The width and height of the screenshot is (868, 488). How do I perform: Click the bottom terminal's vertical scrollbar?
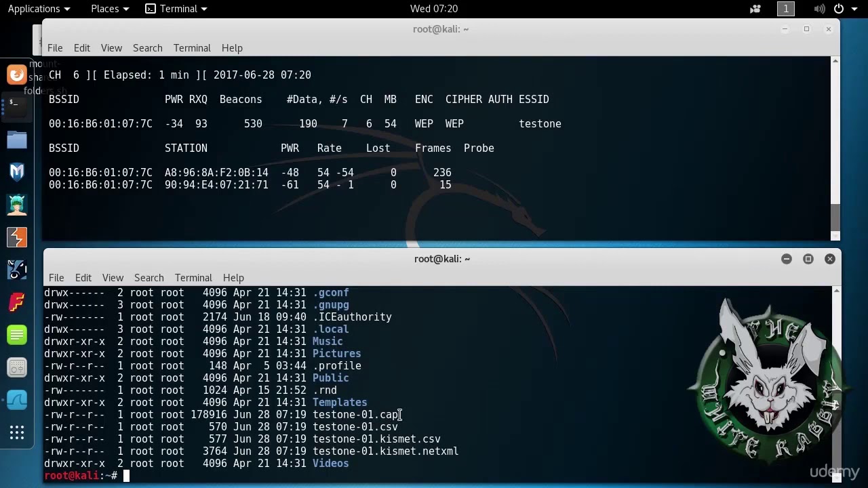(x=836, y=380)
